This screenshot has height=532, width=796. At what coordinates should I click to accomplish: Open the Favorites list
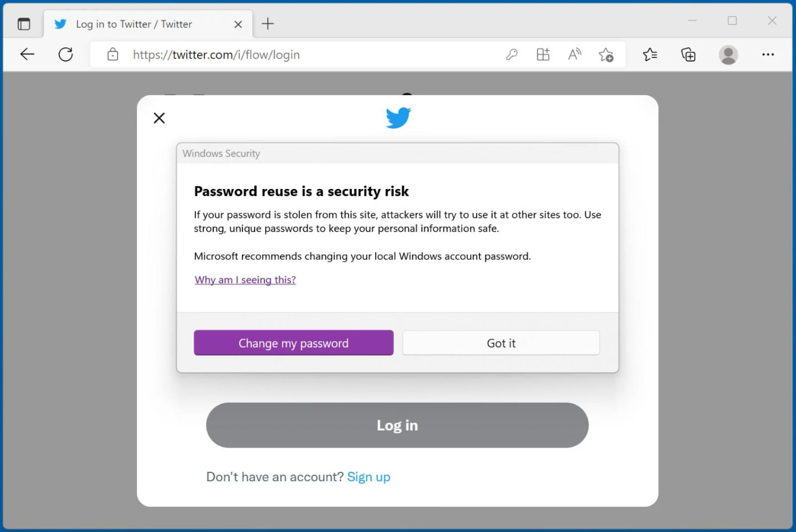coord(650,55)
